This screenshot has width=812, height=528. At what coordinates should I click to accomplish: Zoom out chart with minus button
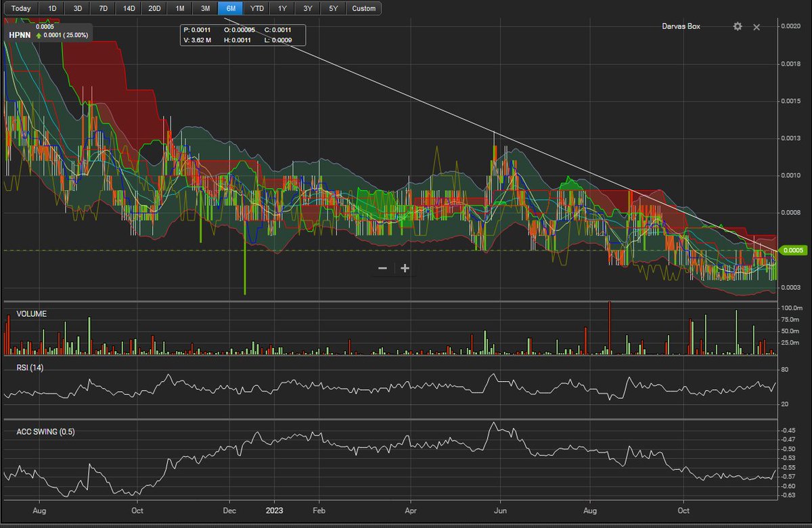(382, 268)
